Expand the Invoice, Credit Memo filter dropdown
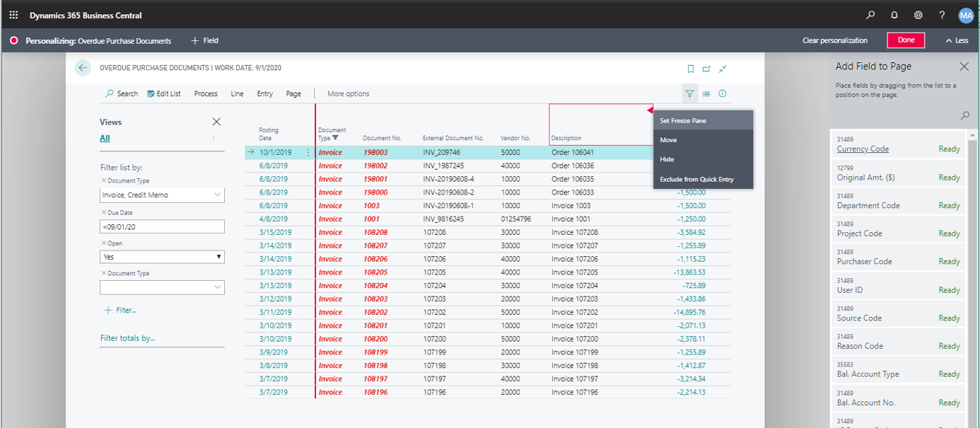 click(x=217, y=195)
